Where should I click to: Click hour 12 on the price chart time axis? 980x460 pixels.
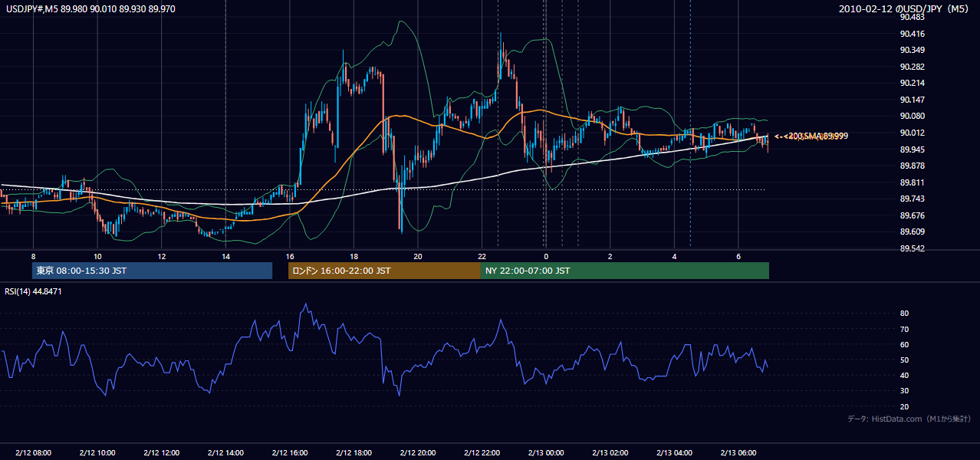pyautogui.click(x=161, y=256)
